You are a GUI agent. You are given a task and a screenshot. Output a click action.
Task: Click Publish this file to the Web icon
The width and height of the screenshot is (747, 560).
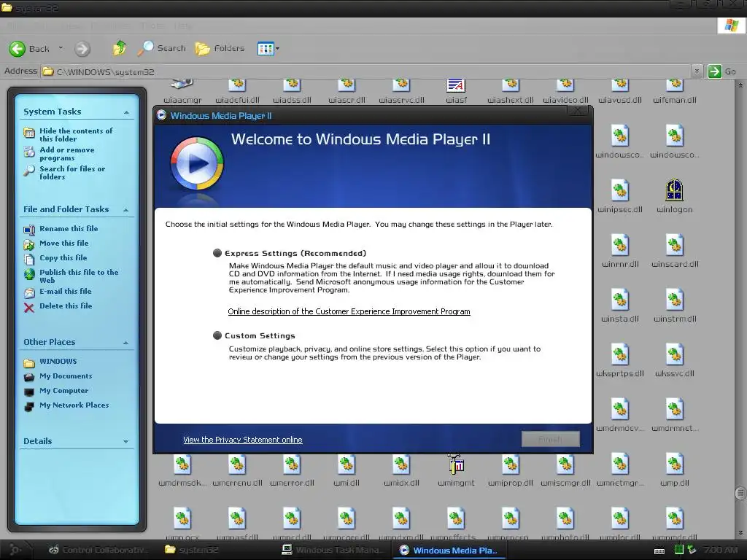tap(29, 274)
